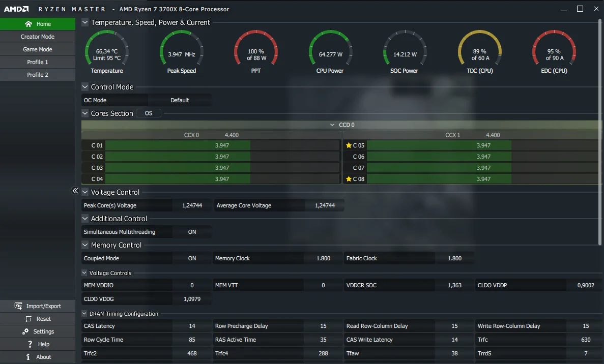The height and width of the screenshot is (364, 604).
Task: Toggle the OS button in Cores Section
Action: click(x=149, y=113)
